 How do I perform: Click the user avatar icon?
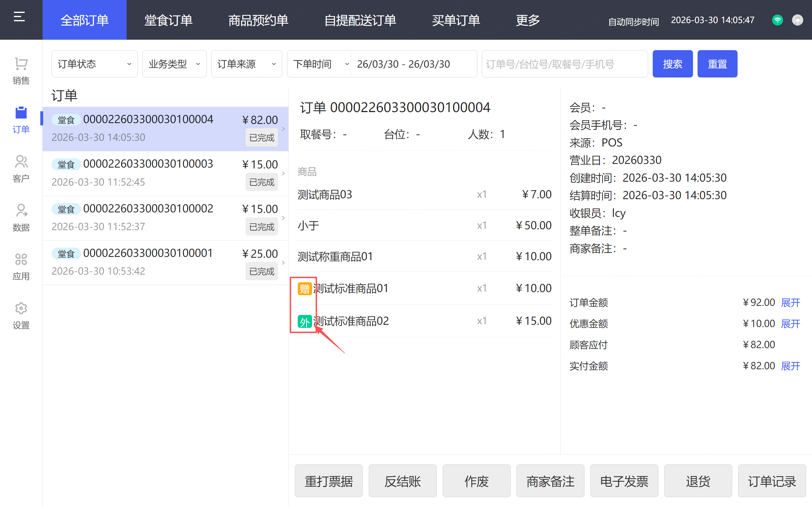(x=797, y=20)
